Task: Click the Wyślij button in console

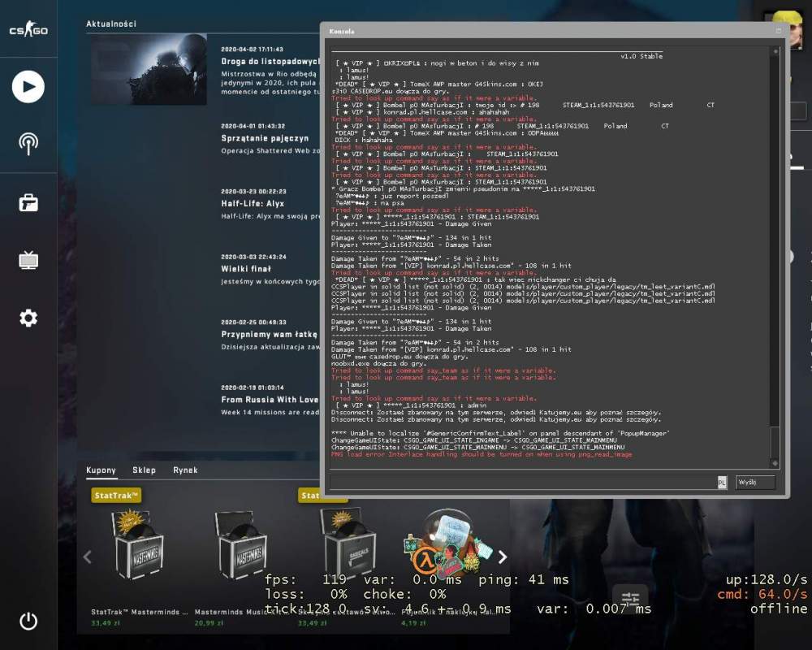Action: [x=755, y=482]
